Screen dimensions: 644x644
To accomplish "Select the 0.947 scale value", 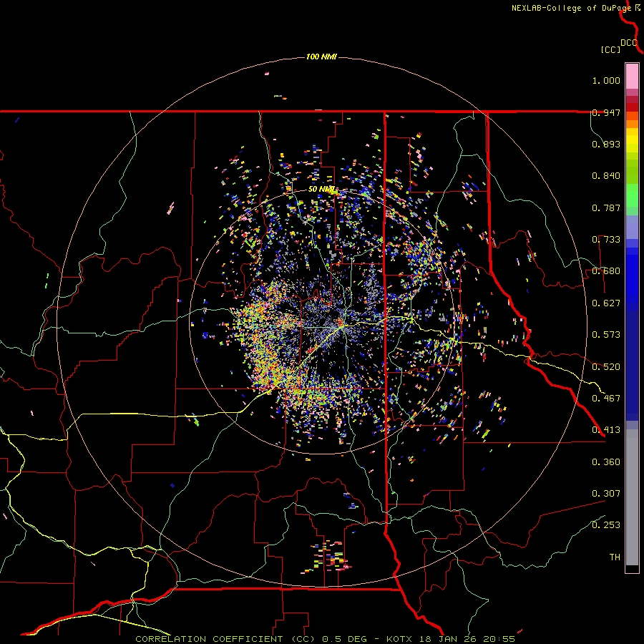I will click(606, 112).
